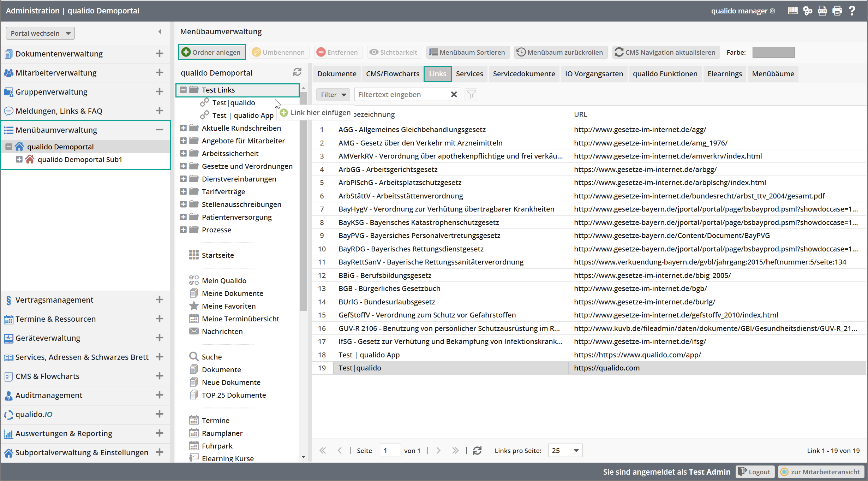Select Test | qualido App tree link

[237, 115]
